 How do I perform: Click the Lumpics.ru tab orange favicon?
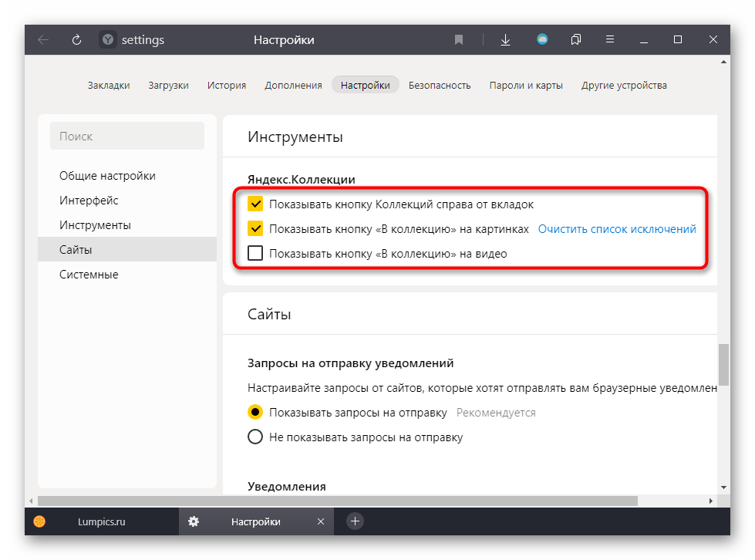pyautogui.click(x=39, y=521)
